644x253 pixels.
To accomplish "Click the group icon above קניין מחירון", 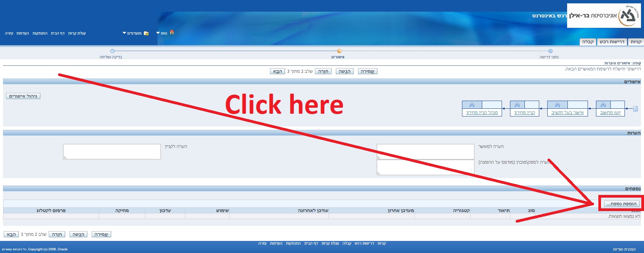I will [x=517, y=105].
